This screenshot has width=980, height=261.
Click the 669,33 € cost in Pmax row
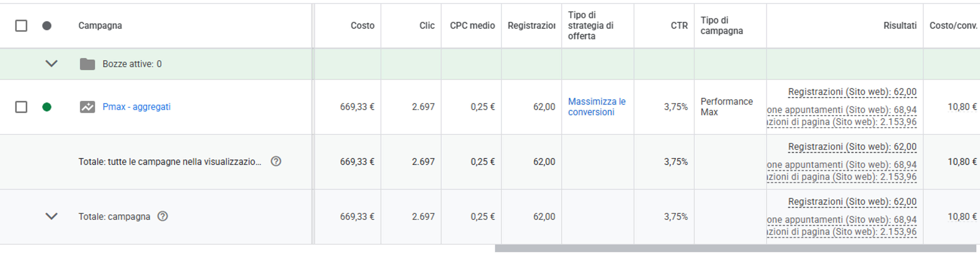pos(357,107)
